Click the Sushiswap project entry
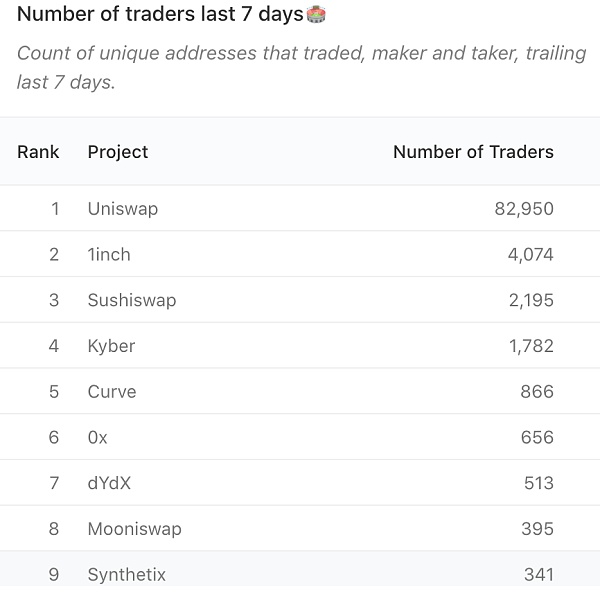The image size is (600, 607). 132,300
